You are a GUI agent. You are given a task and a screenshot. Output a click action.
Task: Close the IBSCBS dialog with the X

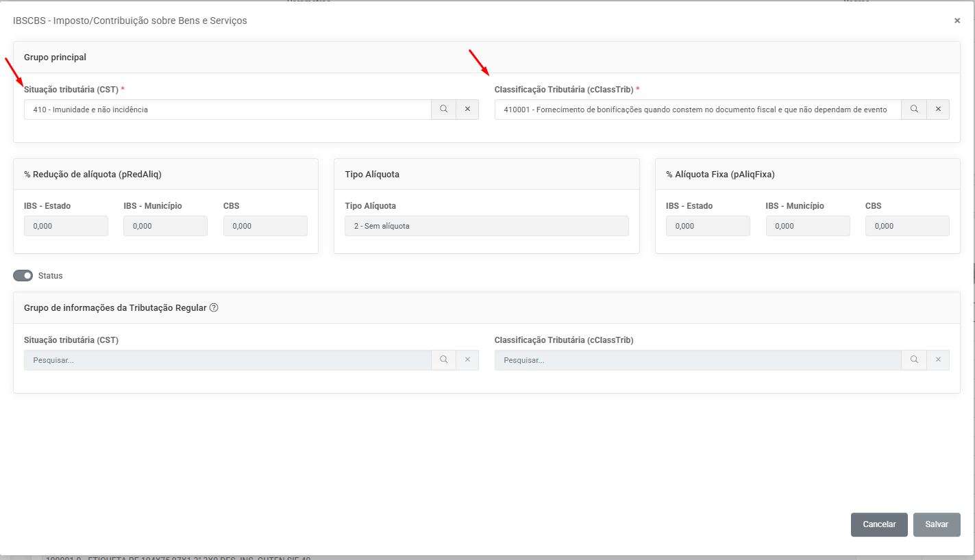click(957, 21)
